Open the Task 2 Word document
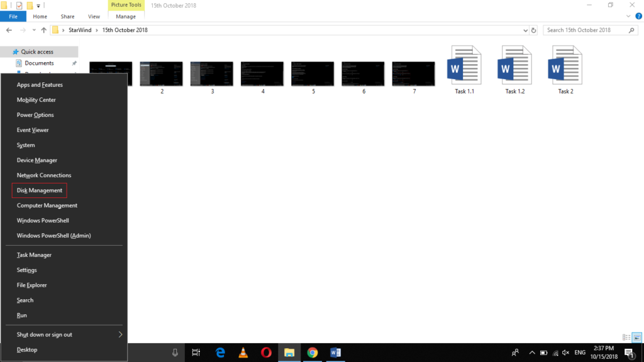The height and width of the screenshot is (362, 644). click(x=565, y=69)
